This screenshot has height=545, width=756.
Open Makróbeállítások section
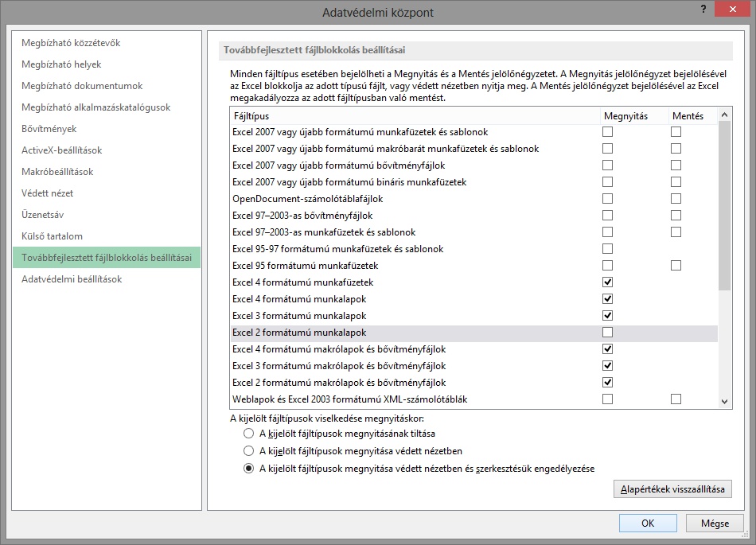click(x=57, y=172)
